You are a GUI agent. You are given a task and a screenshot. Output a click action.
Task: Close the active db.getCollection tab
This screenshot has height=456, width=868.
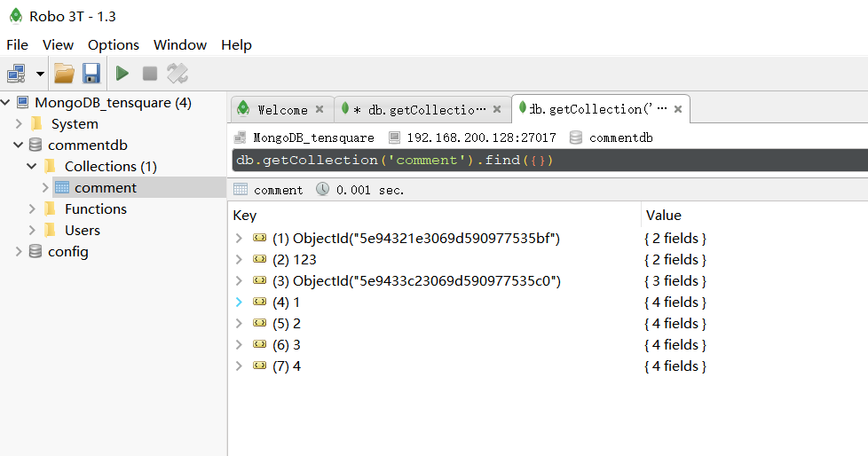click(x=677, y=109)
